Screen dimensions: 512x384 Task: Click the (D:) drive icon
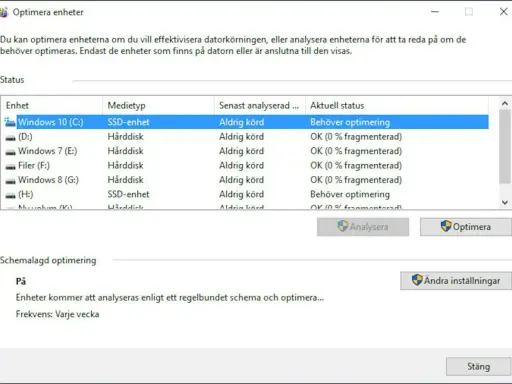click(11, 137)
